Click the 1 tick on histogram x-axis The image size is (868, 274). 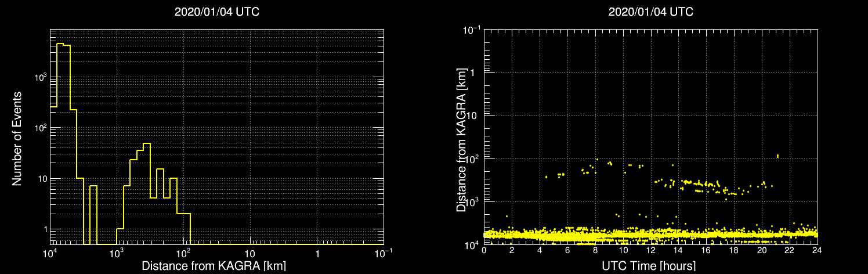pos(317,255)
